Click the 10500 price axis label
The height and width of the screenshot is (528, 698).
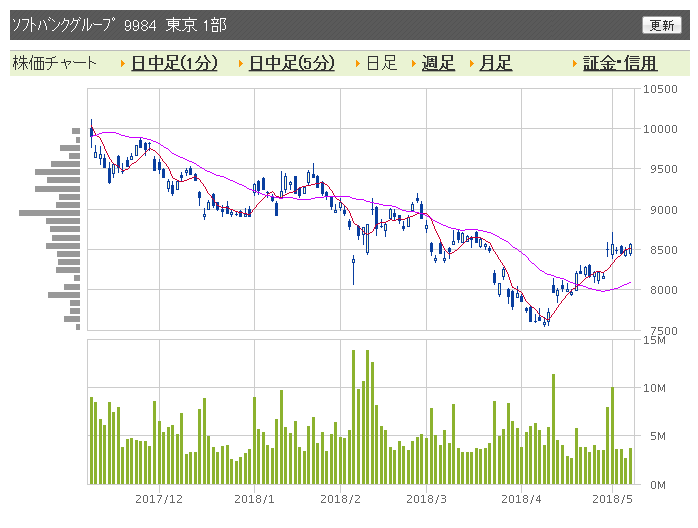pos(660,89)
